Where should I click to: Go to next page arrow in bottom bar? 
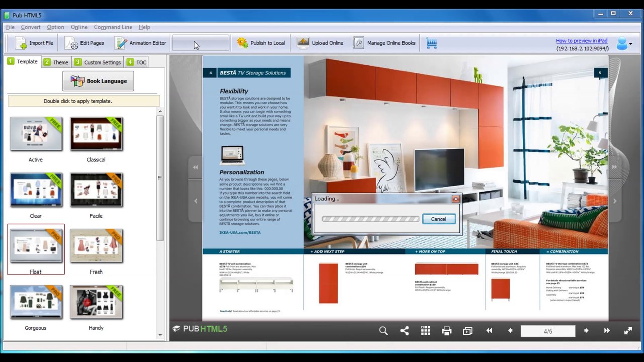pos(586,331)
